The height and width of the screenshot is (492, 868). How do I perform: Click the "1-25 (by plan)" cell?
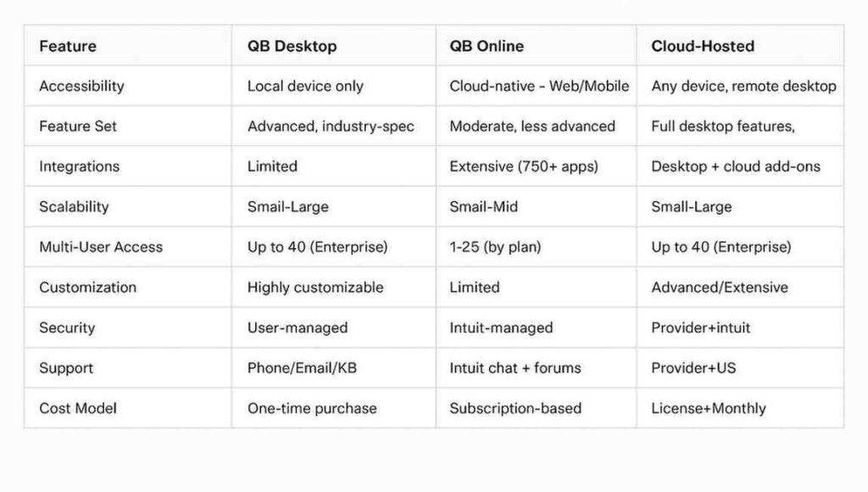pos(495,247)
